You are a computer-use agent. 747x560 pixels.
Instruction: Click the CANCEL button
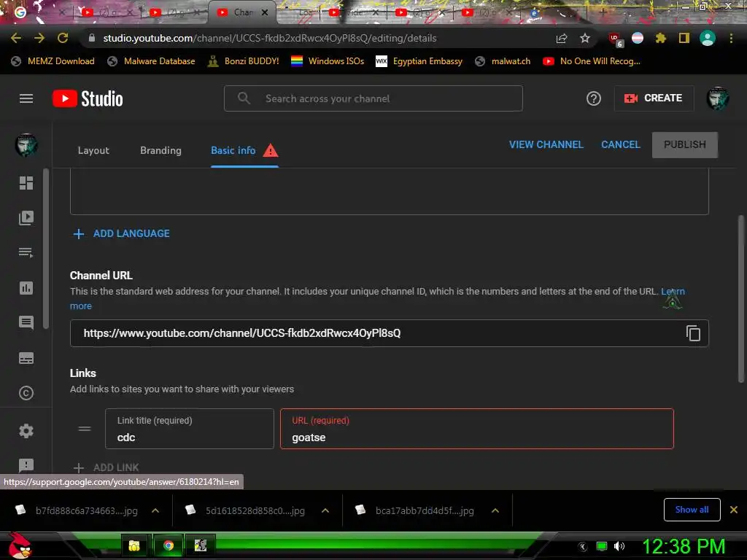pyautogui.click(x=620, y=145)
